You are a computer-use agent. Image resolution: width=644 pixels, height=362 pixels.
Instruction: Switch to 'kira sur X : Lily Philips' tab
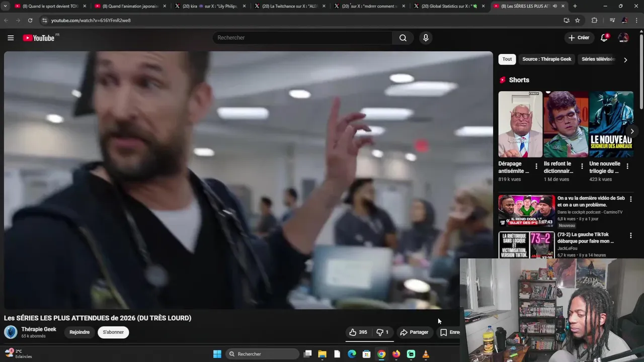pos(210,6)
